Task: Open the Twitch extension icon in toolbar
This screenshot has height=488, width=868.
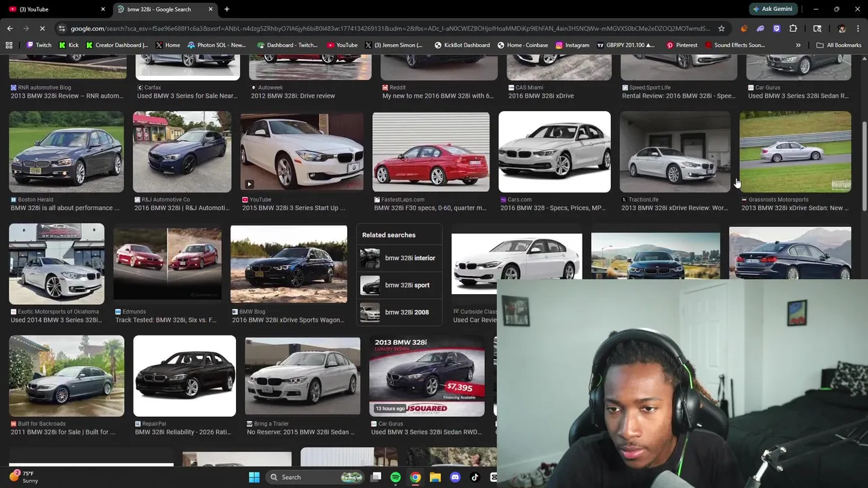Action: click(776, 28)
